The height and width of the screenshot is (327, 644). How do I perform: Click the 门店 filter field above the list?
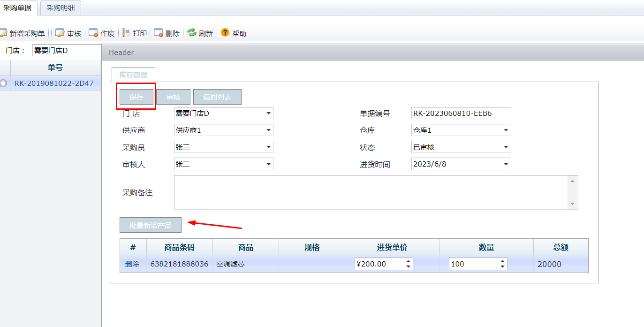coord(67,51)
